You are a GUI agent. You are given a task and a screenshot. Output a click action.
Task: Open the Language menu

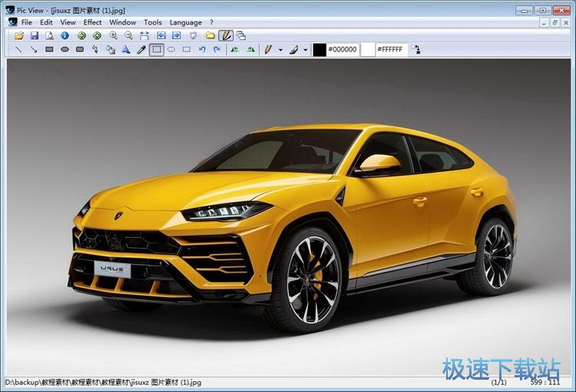[x=186, y=22]
